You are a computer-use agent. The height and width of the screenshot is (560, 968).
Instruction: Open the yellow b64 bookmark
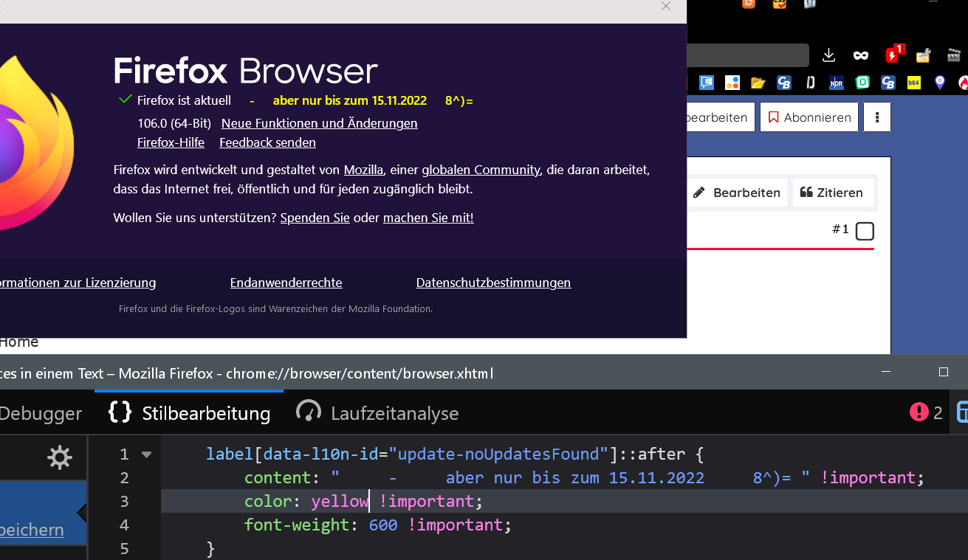point(914,83)
